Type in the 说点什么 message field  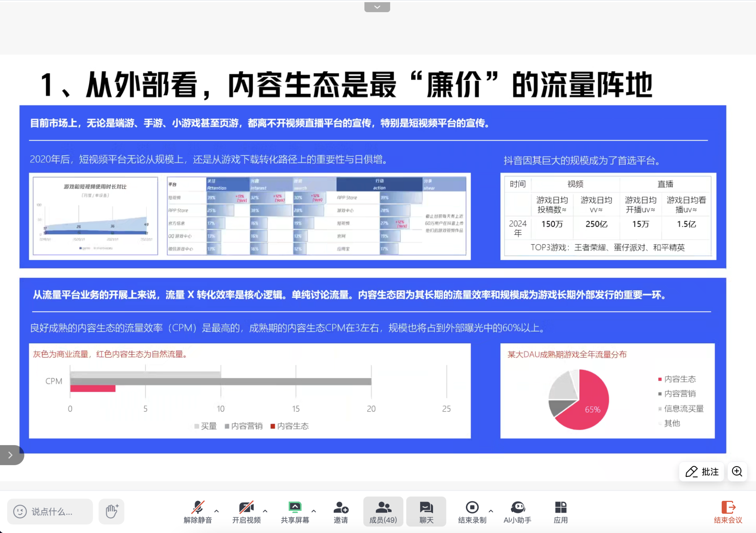click(52, 512)
